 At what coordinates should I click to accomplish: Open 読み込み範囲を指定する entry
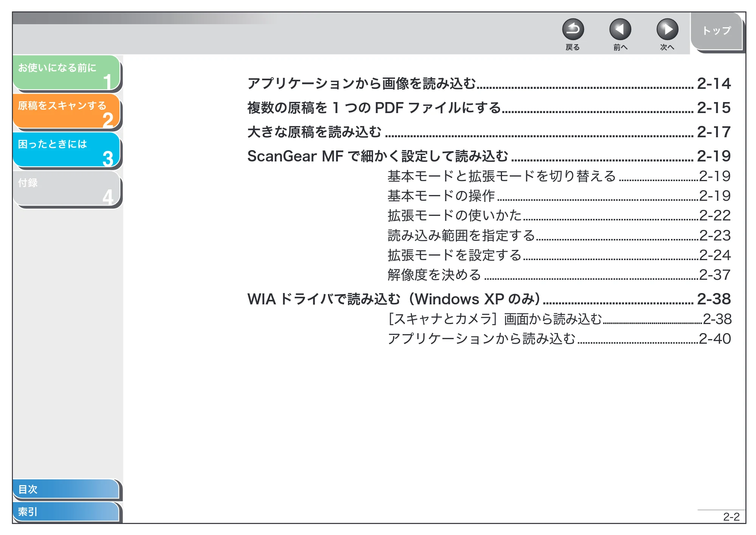click(x=559, y=235)
